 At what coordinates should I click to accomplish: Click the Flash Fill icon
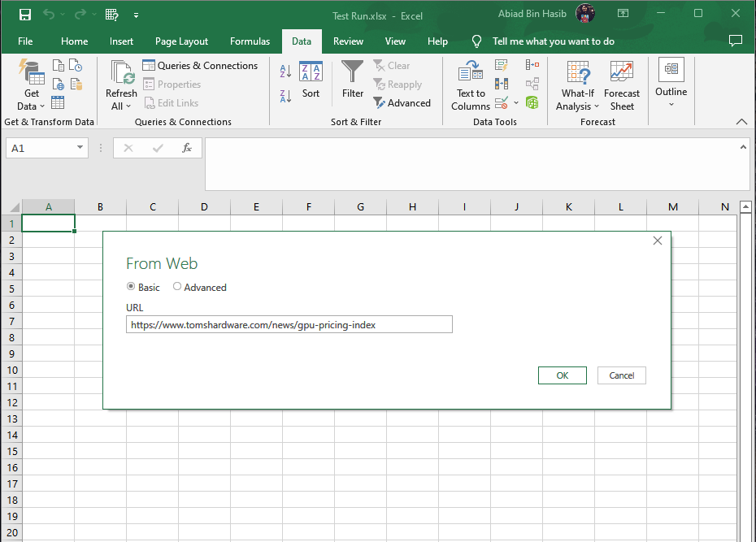pos(502,66)
